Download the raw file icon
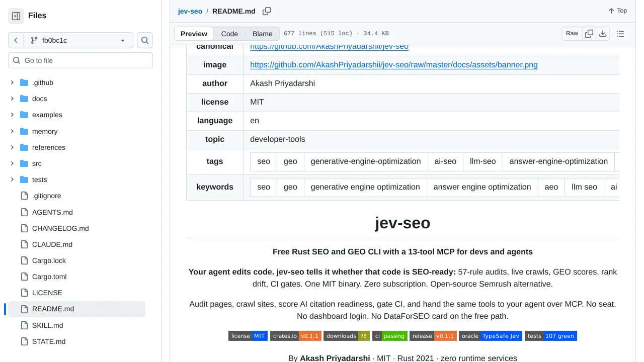The width and height of the screenshot is (644, 362). (x=603, y=34)
